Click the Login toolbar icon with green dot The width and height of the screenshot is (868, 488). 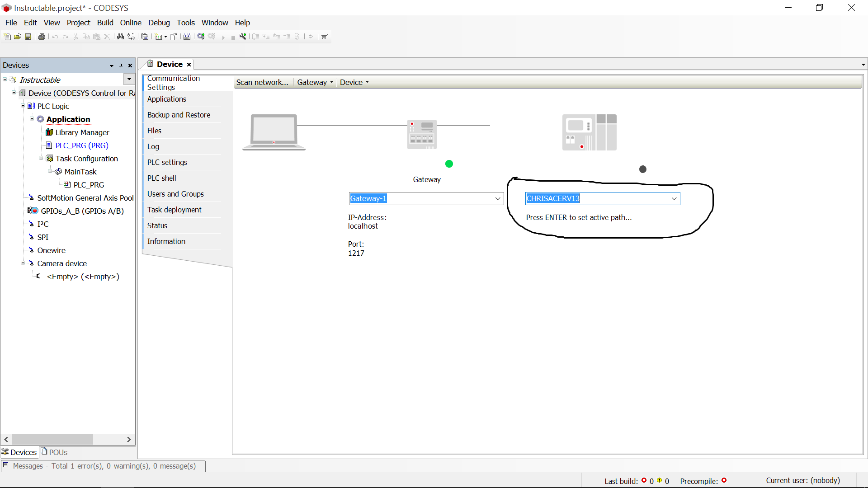(201, 37)
